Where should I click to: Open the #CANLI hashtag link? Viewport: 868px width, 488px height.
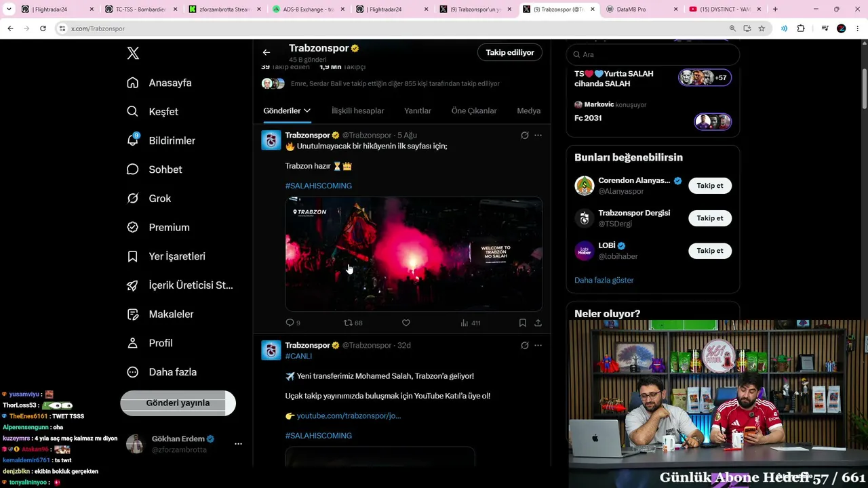298,356
